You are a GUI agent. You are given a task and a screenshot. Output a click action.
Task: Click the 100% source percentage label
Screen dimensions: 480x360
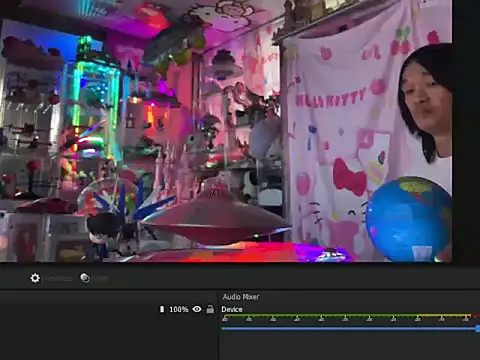pos(179,309)
